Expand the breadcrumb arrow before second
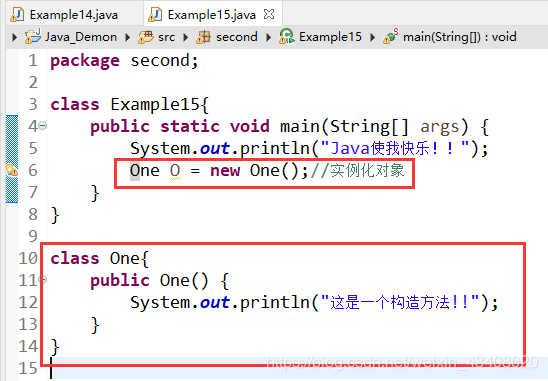The width and height of the screenshot is (548, 381). 186,37
